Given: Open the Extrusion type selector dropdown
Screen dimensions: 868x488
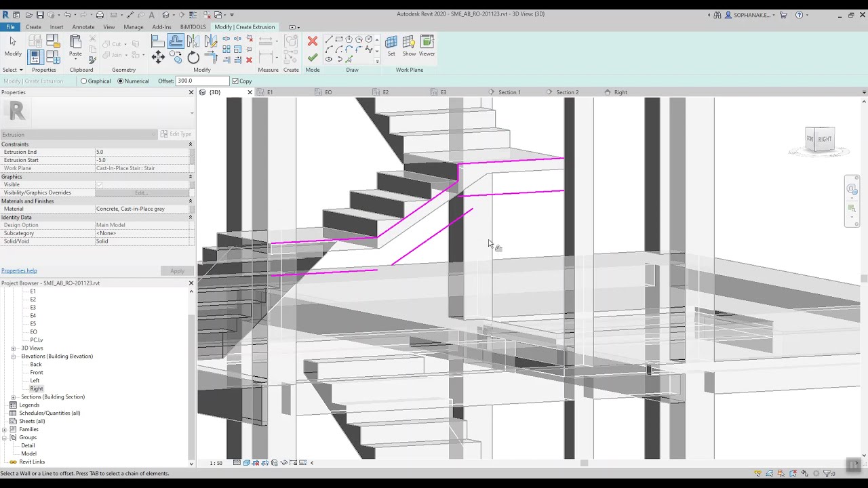Looking at the screenshot, I should point(78,134).
